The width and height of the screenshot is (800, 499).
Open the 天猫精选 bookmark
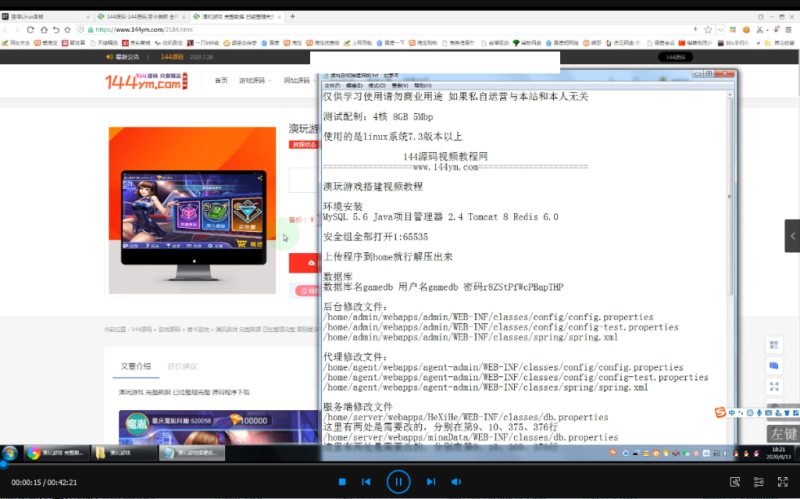104,43
